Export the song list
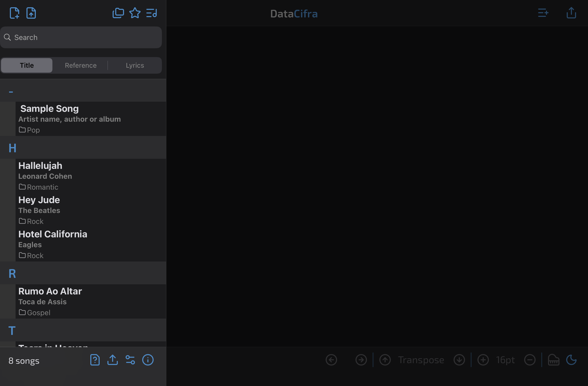The image size is (588, 386). point(112,360)
